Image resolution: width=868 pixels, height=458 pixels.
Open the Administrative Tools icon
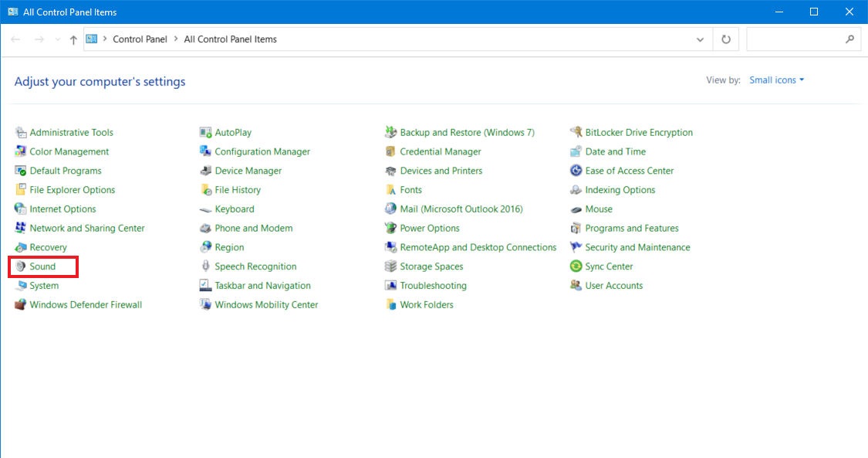pyautogui.click(x=21, y=132)
